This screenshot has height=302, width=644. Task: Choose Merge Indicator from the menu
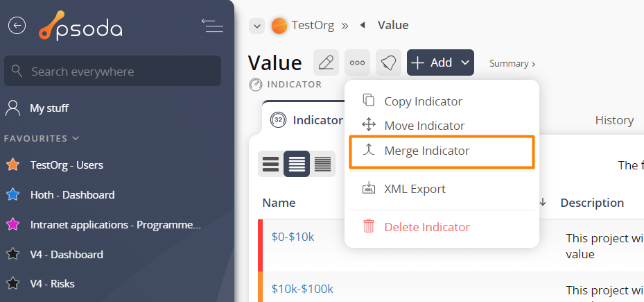426,151
